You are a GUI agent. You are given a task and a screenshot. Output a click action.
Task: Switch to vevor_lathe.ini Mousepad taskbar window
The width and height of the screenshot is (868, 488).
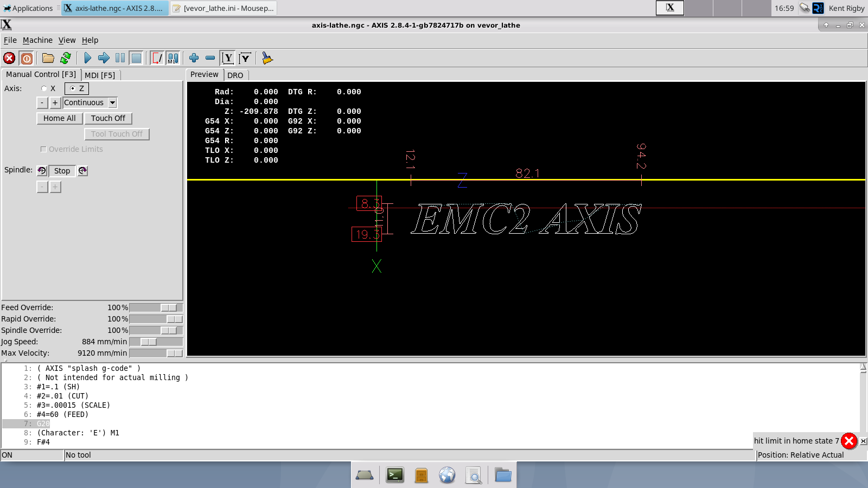tap(224, 8)
